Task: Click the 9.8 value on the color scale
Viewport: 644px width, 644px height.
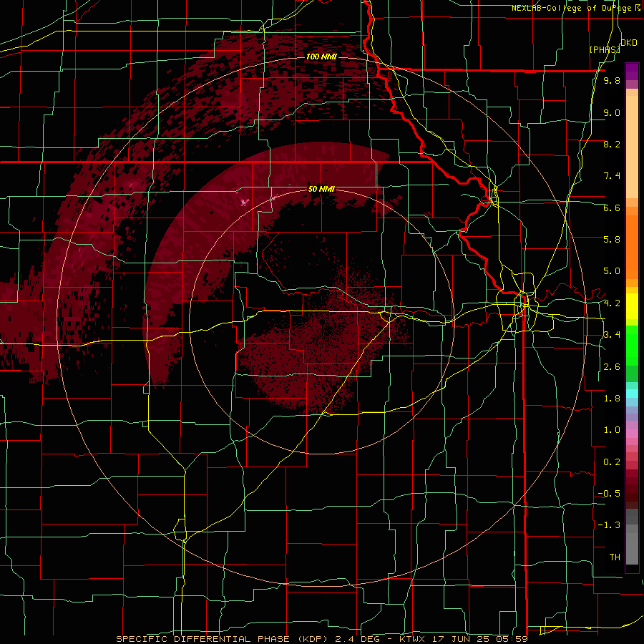Action: 612,81
